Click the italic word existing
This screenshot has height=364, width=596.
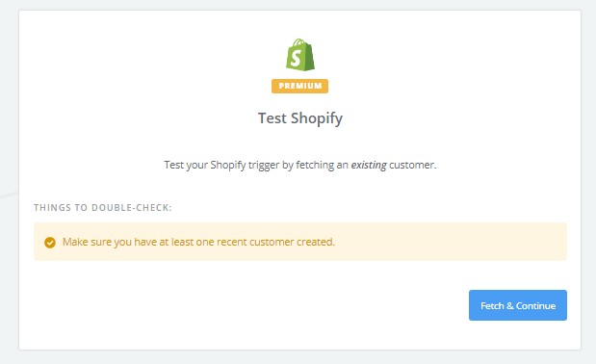(369, 165)
